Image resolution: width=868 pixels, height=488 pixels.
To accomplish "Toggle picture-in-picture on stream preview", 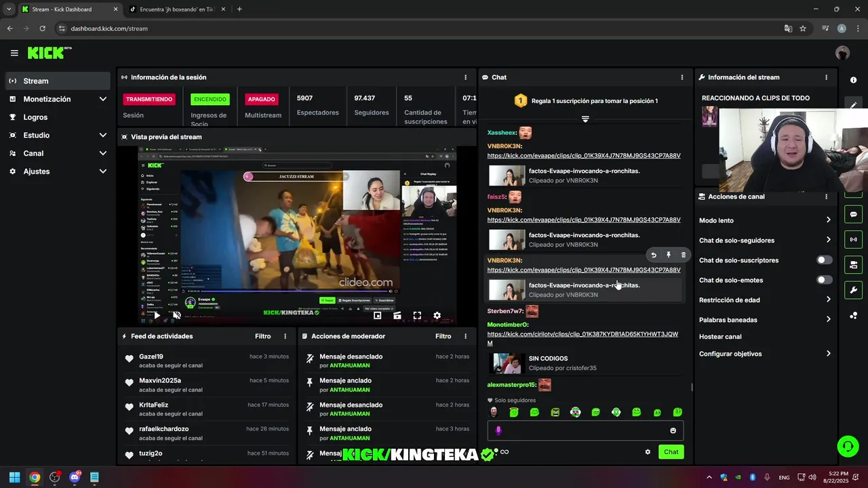I will click(x=378, y=315).
